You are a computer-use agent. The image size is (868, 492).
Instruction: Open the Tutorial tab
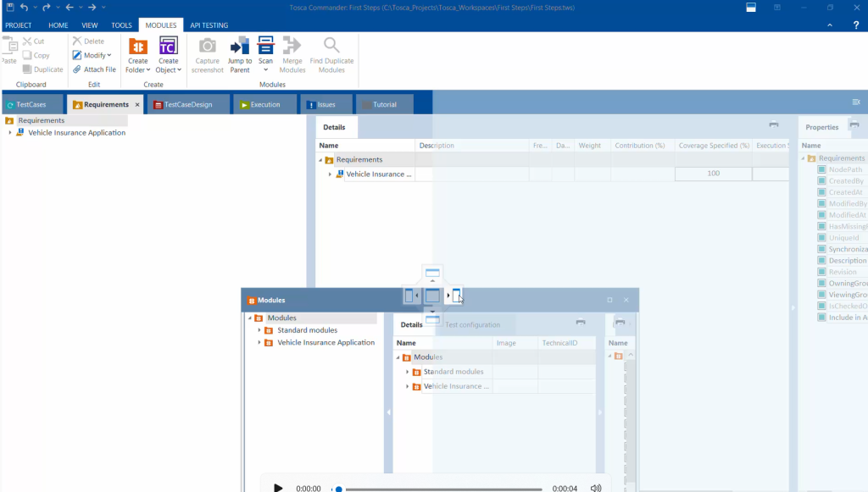pos(384,104)
